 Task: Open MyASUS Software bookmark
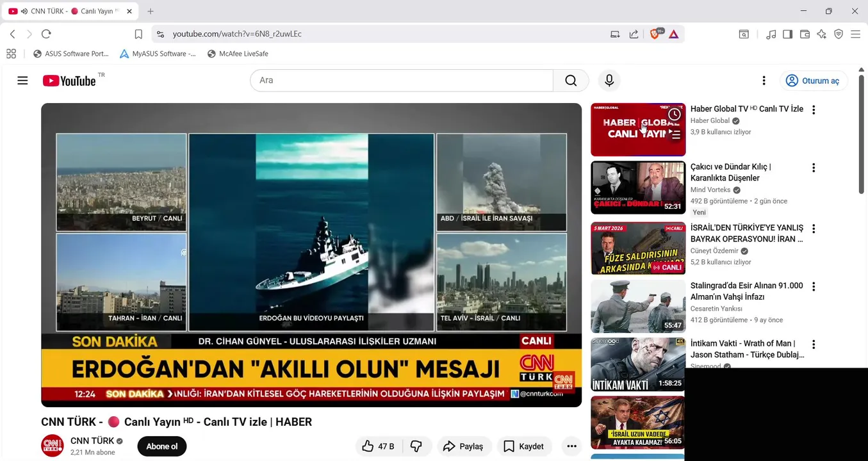pos(158,54)
